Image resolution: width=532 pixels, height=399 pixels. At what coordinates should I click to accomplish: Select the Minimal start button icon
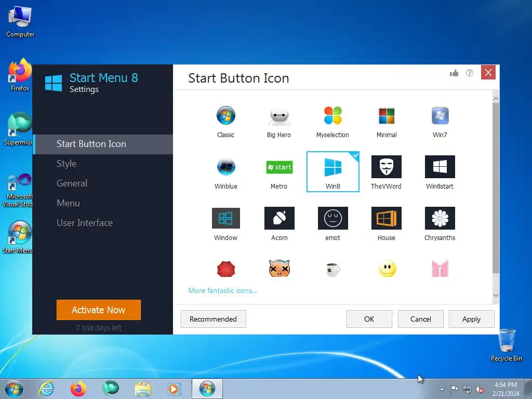coord(387,122)
